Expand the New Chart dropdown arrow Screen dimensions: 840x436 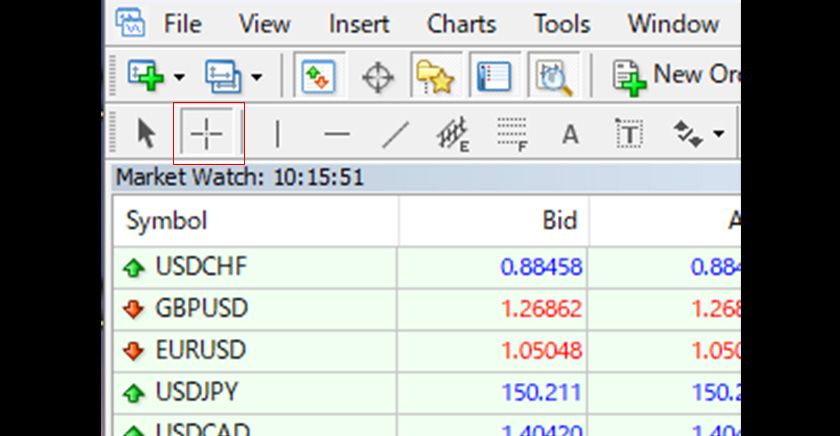(x=179, y=77)
